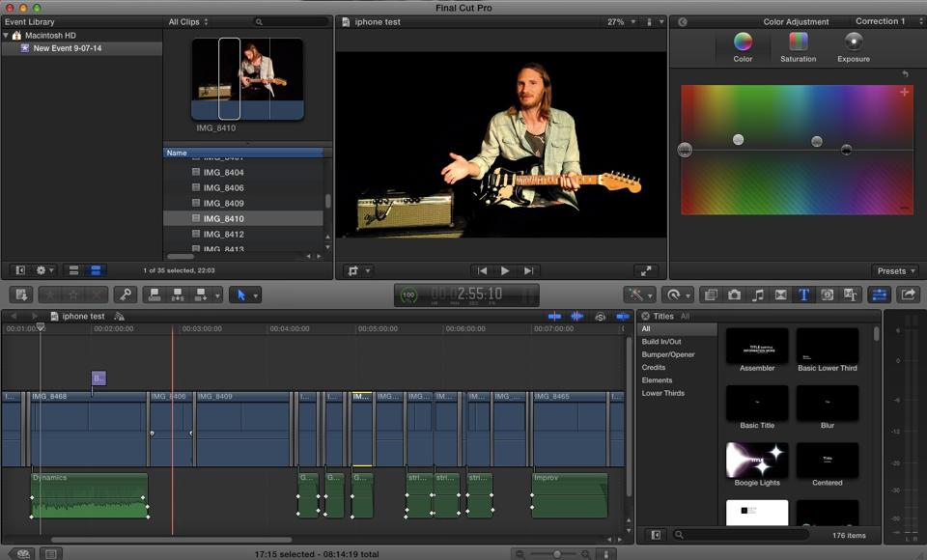This screenshot has width=927, height=560.
Task: Show the Titles browser T icon
Action: click(803, 294)
